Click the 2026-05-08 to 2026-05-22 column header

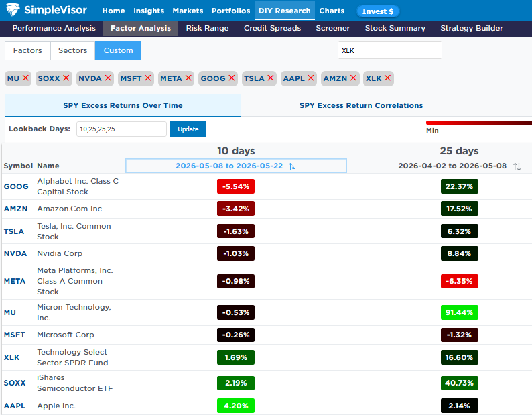click(236, 166)
